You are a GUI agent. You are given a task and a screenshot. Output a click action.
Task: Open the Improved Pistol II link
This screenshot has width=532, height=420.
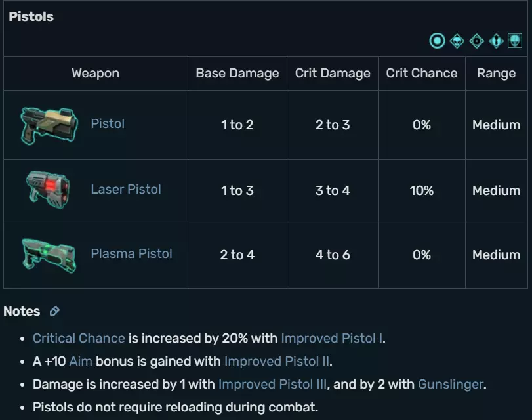click(277, 361)
